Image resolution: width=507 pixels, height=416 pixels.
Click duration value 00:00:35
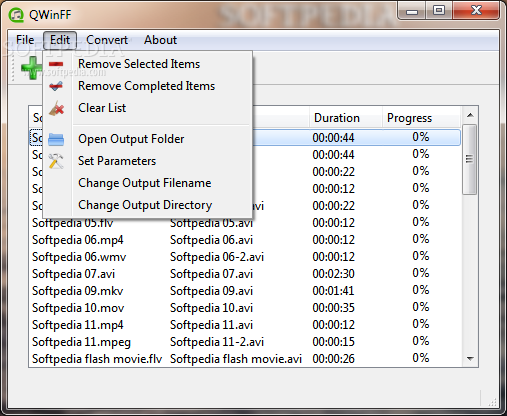click(x=334, y=308)
